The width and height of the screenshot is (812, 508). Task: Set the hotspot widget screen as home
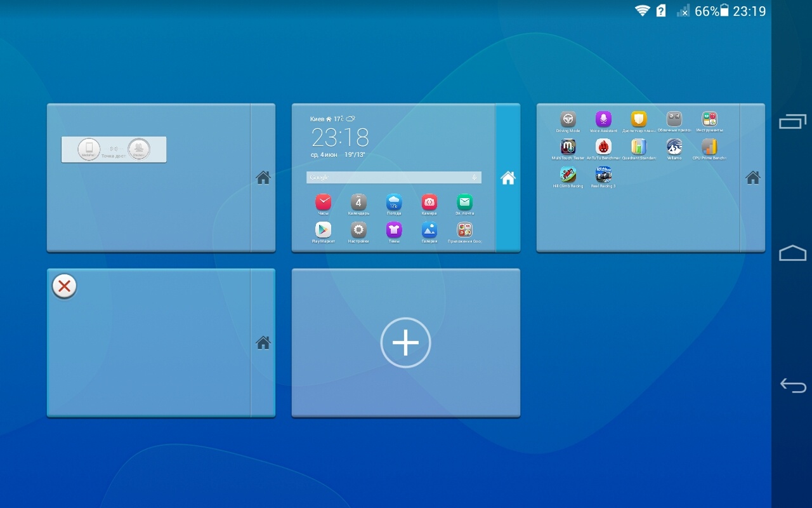(263, 178)
